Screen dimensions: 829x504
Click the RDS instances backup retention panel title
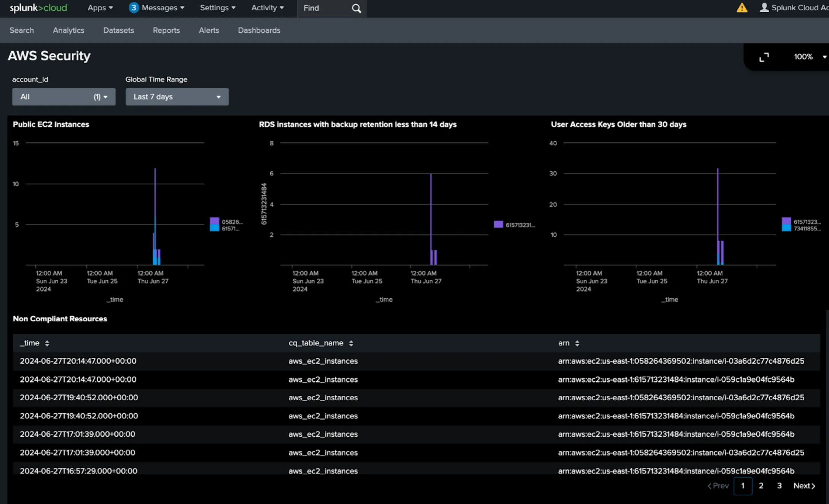click(x=358, y=124)
